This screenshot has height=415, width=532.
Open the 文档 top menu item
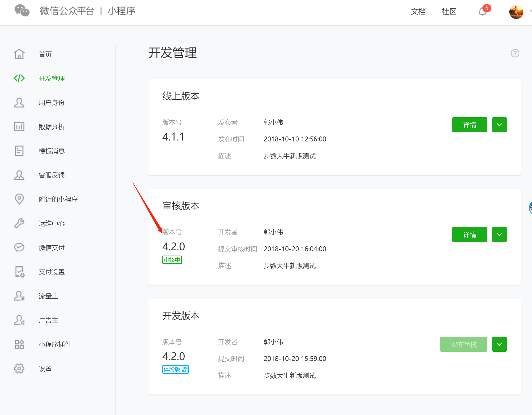(x=418, y=12)
